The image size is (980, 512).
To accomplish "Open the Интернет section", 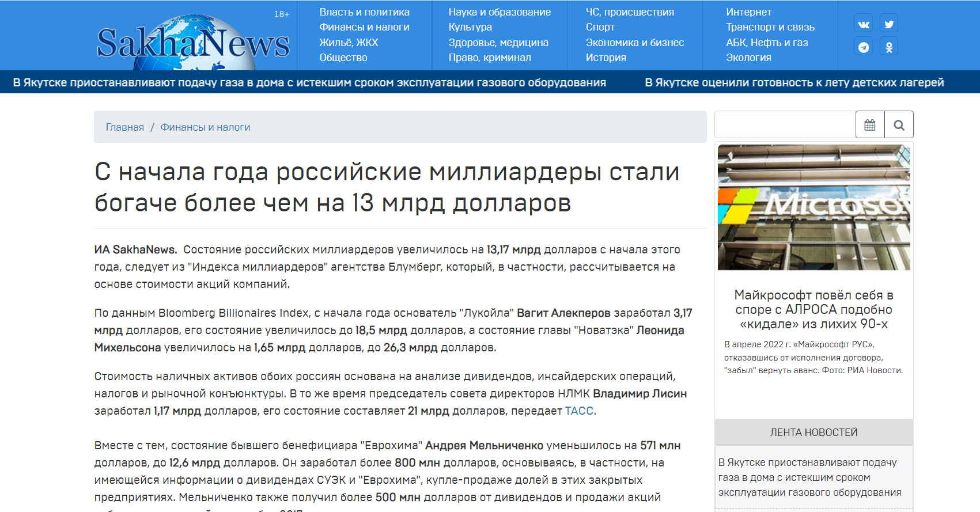I will click(x=749, y=12).
